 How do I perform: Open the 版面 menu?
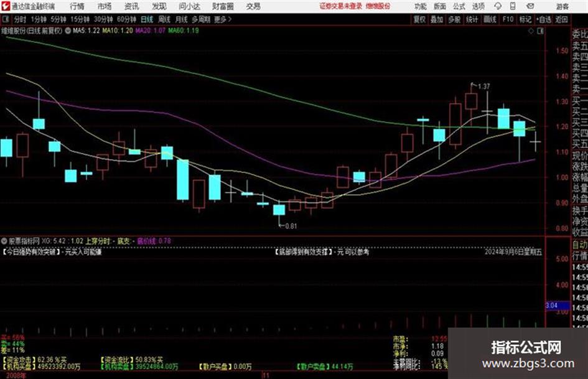(x=440, y=6)
